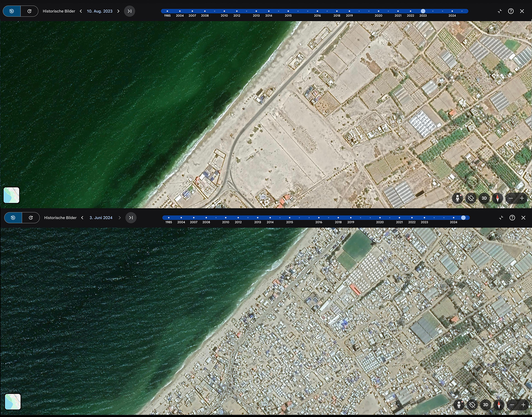This screenshot has width=532, height=417.
Task: Jump to latest imagery in top viewer
Action: tap(130, 11)
